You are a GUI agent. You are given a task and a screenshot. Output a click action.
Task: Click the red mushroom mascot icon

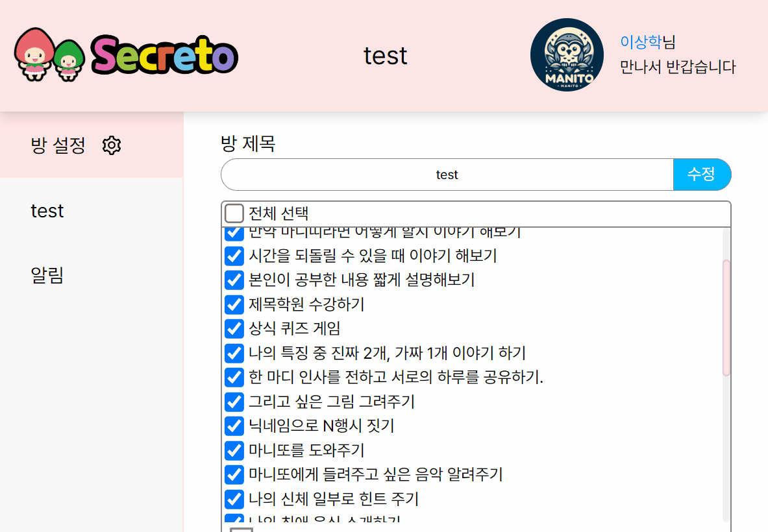click(x=34, y=54)
